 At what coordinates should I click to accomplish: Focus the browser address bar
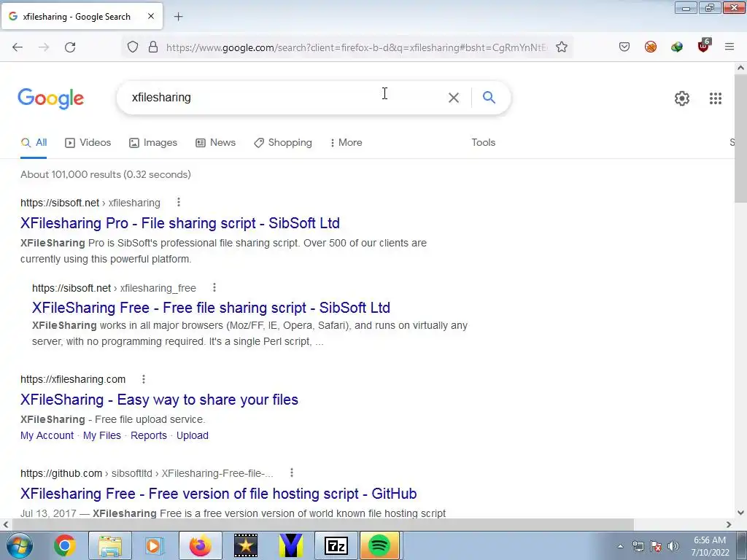[356, 47]
